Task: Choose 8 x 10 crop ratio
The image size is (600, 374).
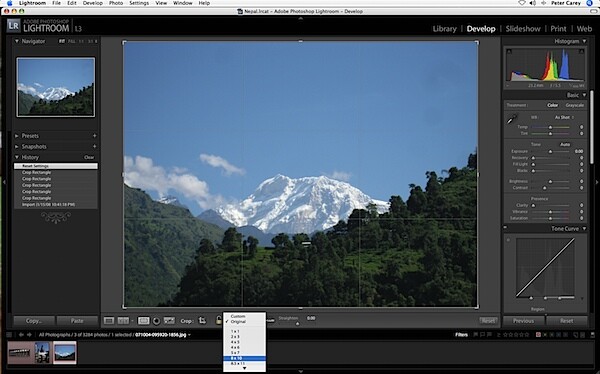Action: click(244, 358)
